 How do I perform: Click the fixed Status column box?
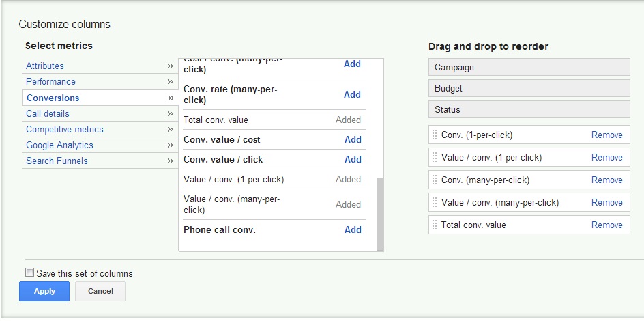click(529, 109)
